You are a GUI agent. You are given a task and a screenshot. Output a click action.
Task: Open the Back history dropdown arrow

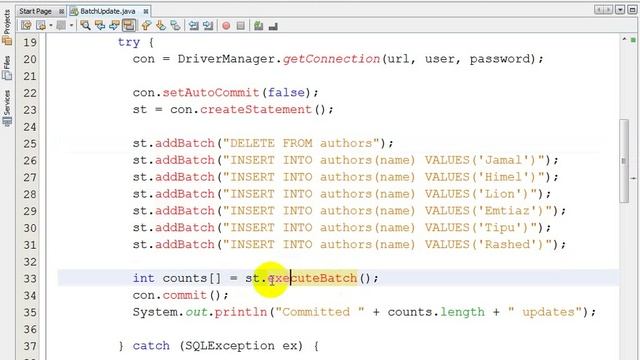(51, 26)
